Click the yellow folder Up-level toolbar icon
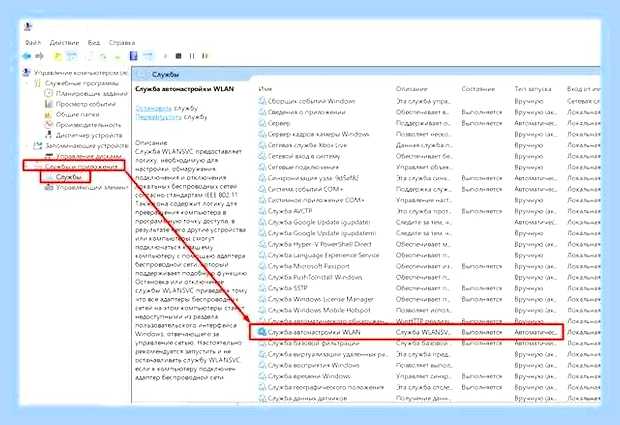This screenshot has width=620, height=425. [x=58, y=56]
